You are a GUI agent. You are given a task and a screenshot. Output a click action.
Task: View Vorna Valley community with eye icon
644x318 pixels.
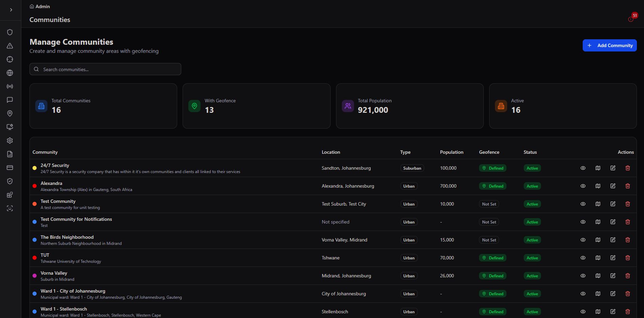(583, 276)
